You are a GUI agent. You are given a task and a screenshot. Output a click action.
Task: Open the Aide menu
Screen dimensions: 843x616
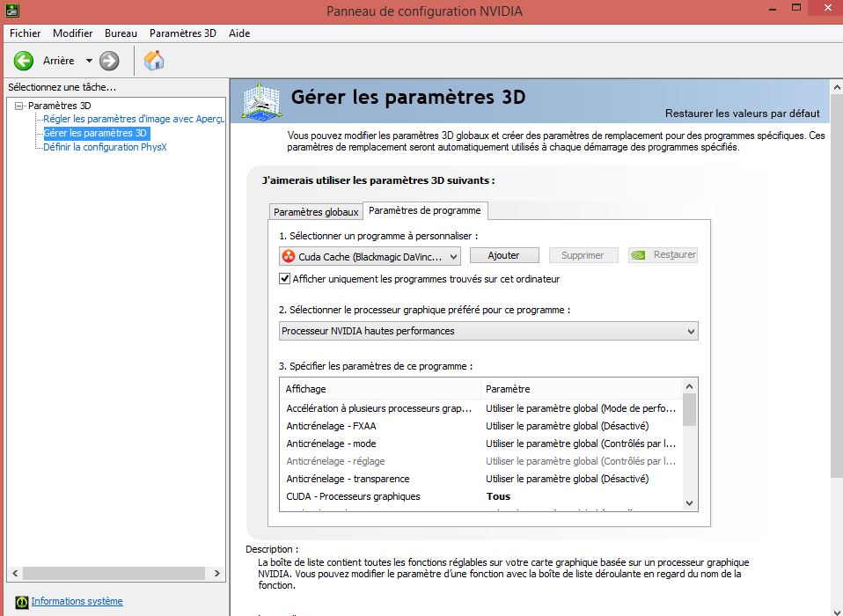click(x=239, y=33)
